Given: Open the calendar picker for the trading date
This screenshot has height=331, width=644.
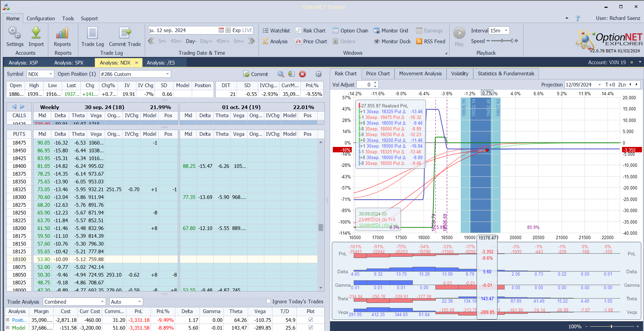Looking at the screenshot, I should pos(221,30).
